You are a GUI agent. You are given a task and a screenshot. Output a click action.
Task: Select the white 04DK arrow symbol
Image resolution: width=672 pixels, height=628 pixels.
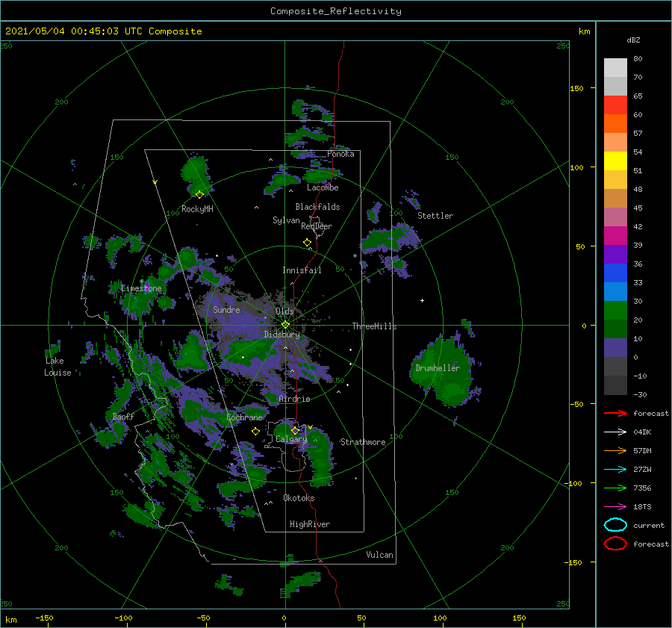point(615,432)
